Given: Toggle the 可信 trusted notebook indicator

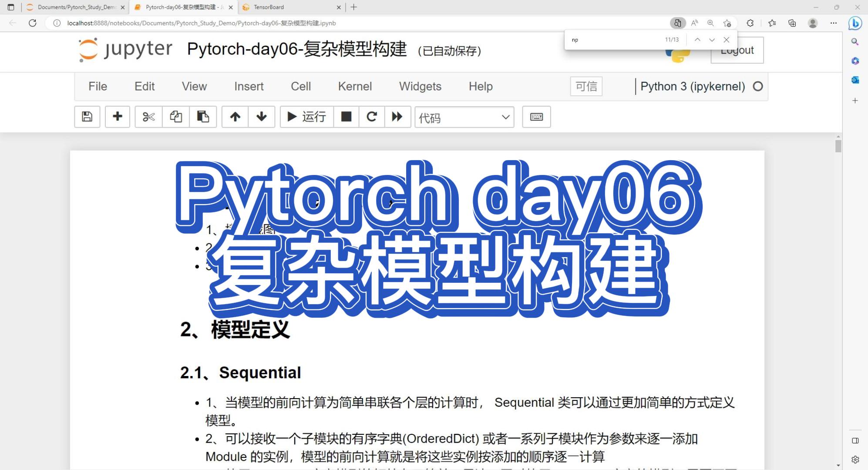Looking at the screenshot, I should [586, 86].
